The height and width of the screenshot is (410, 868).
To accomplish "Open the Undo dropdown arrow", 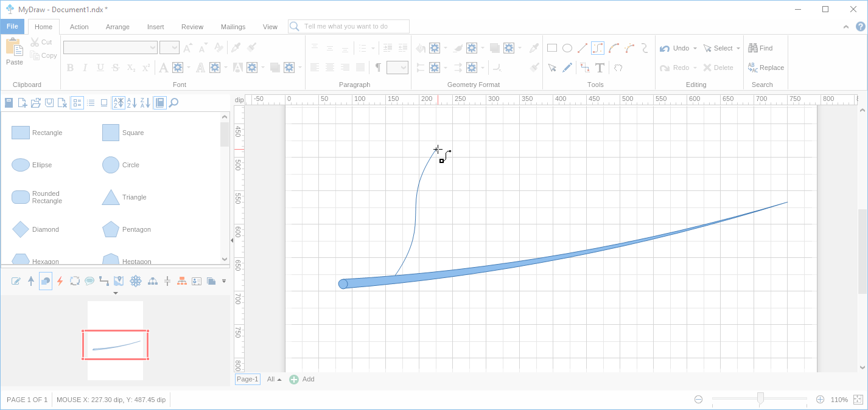I will coord(695,49).
